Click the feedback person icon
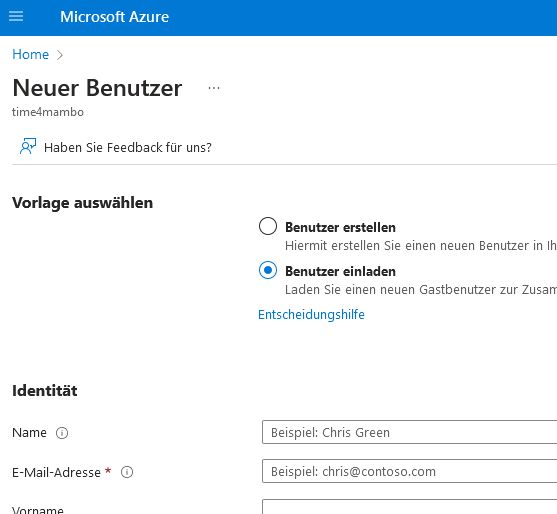Viewport: 557px width, 514px height. coord(28,146)
